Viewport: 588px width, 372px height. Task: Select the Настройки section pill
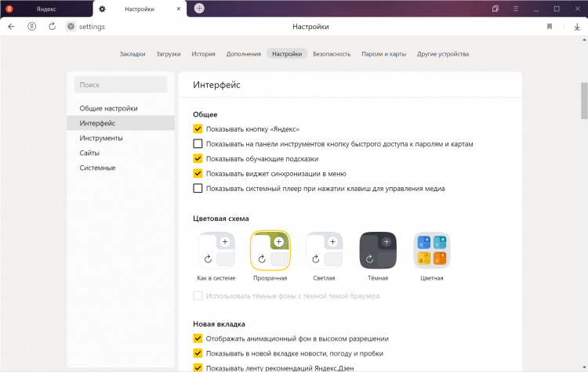tap(287, 54)
